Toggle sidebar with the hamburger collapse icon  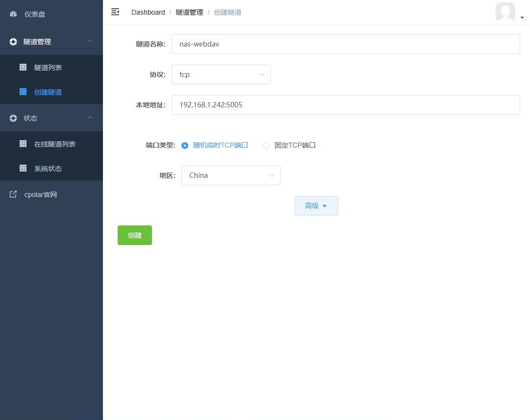pos(115,12)
